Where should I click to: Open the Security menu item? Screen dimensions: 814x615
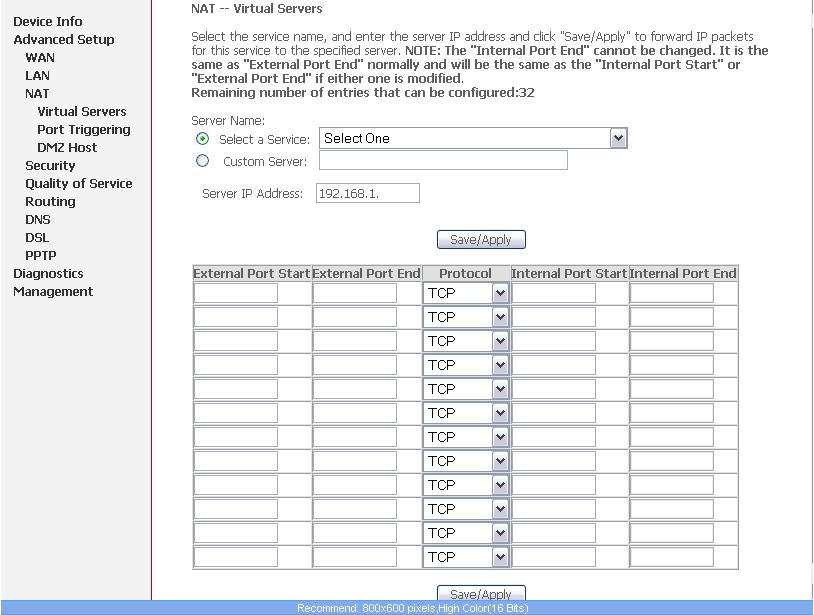coord(50,165)
